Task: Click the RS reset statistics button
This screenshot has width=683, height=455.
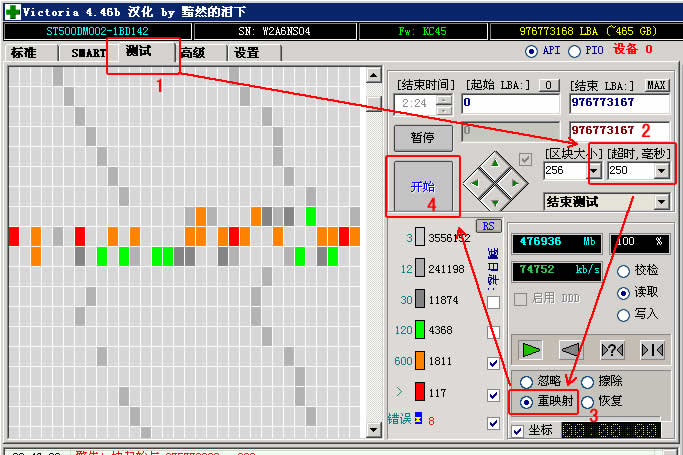Action: click(489, 226)
